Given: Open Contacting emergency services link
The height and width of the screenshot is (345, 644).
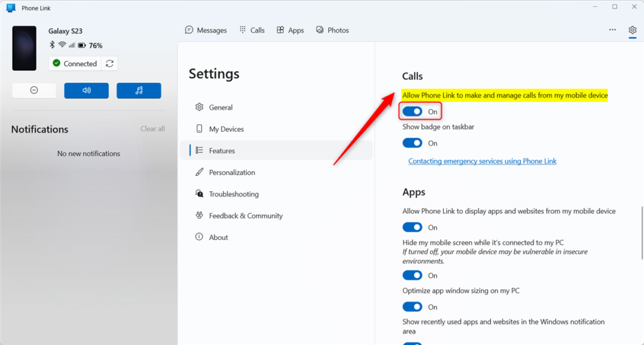Looking at the screenshot, I should click(x=482, y=162).
